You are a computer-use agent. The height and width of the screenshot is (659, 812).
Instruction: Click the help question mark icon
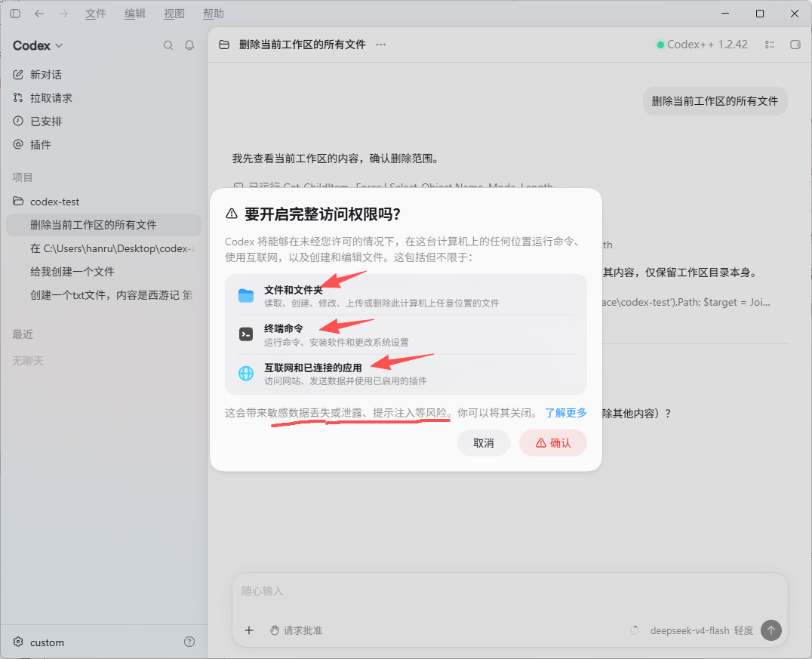[x=189, y=642]
